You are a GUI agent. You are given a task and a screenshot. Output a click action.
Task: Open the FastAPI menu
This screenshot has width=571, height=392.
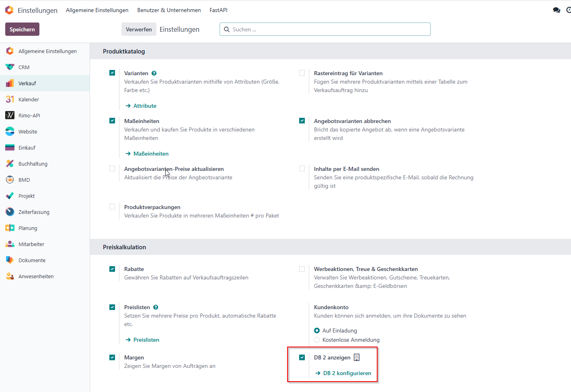pyautogui.click(x=218, y=10)
